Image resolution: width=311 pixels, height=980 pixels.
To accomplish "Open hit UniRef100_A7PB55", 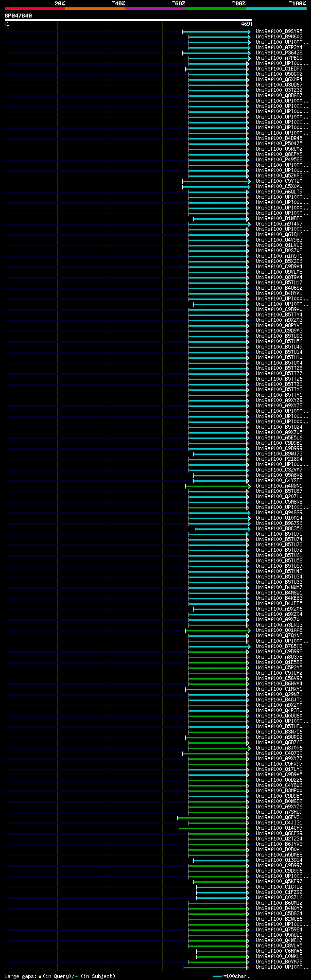I will tap(279, 58).
